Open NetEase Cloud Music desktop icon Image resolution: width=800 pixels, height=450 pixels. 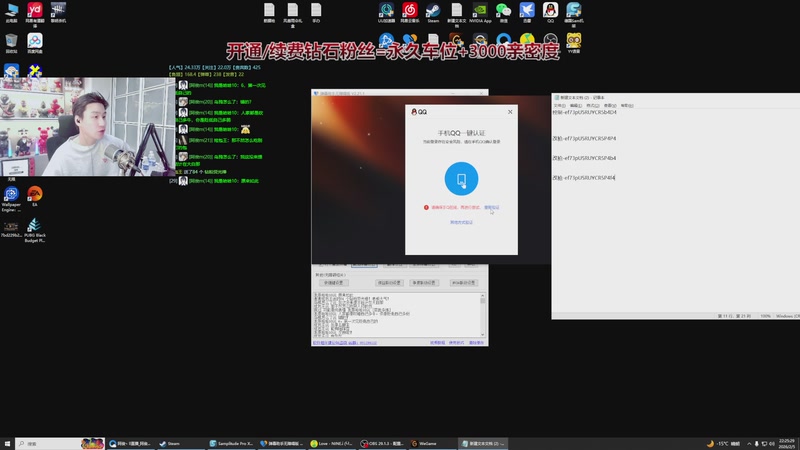409,11
